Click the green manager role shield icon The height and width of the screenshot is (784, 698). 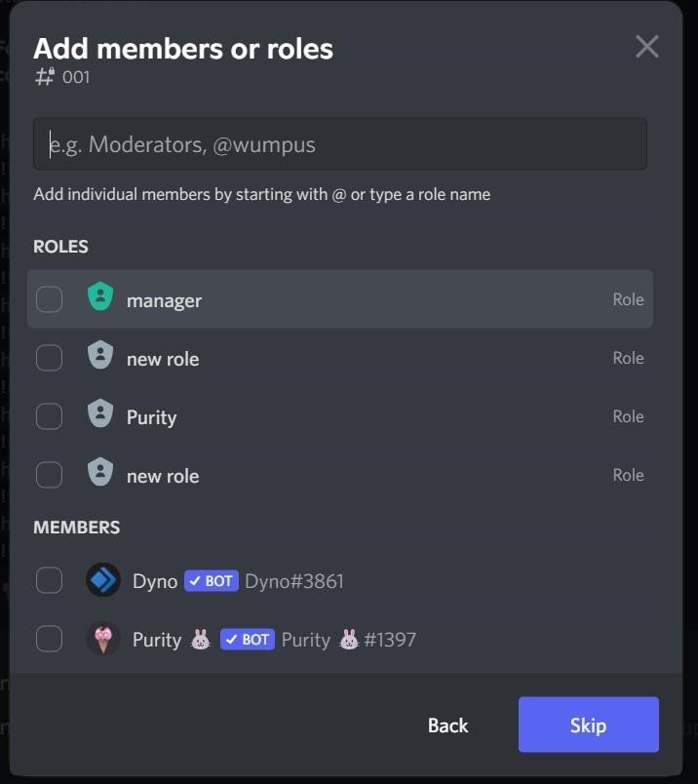click(100, 296)
